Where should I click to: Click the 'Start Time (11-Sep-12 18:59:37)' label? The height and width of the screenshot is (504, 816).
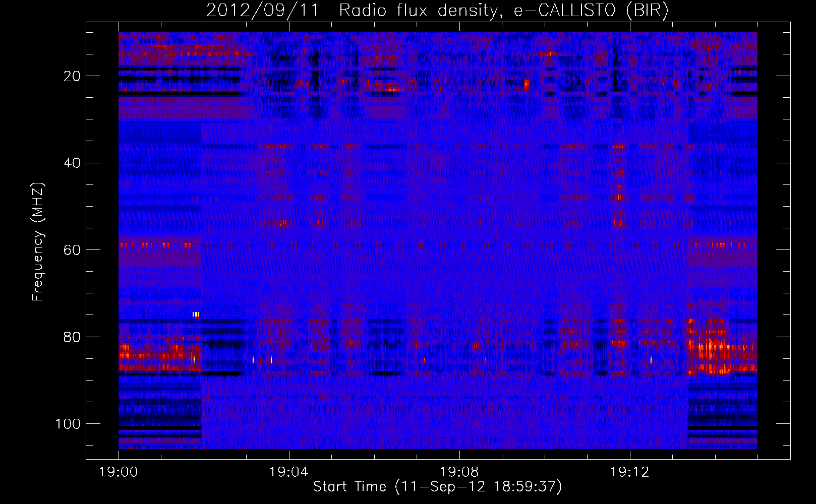pos(437,487)
